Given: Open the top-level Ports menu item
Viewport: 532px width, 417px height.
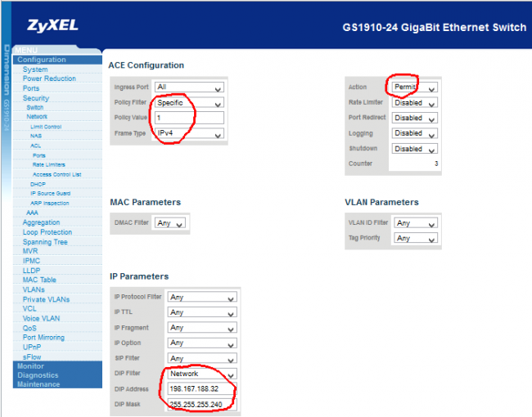Looking at the screenshot, I should 31,88.
